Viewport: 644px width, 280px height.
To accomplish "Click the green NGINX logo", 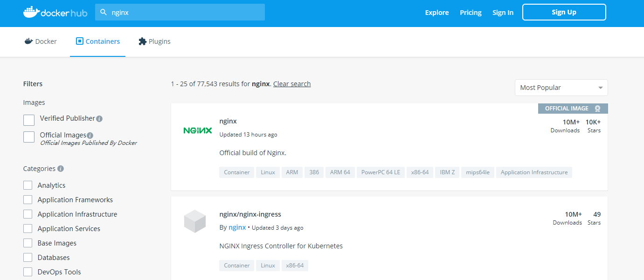I will tap(198, 130).
